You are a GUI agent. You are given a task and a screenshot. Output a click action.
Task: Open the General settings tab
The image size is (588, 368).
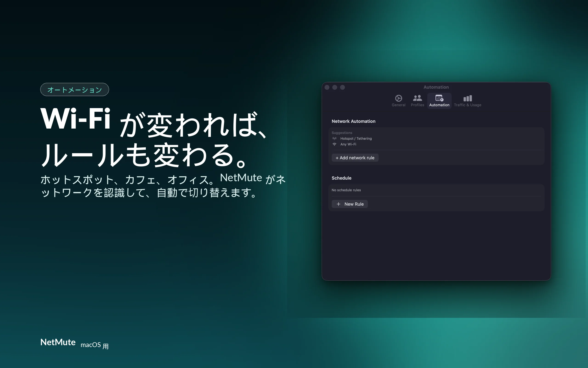tap(399, 101)
